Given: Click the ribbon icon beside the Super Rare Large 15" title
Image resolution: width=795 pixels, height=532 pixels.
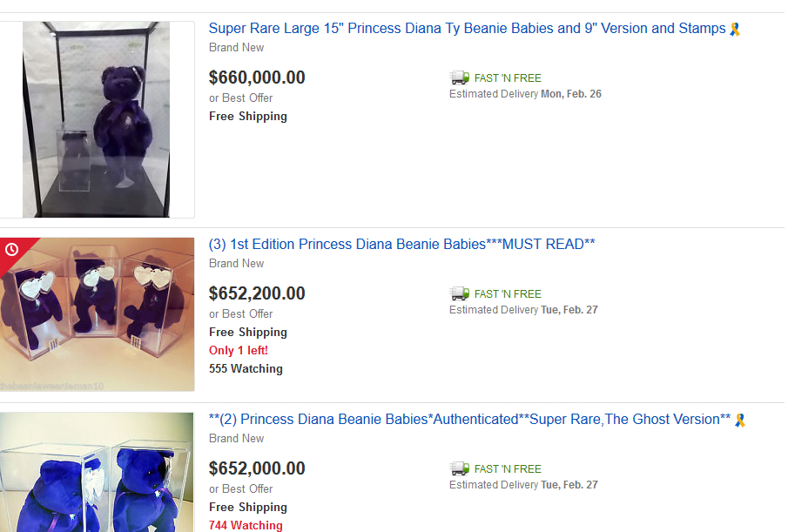Looking at the screenshot, I should click(x=736, y=29).
